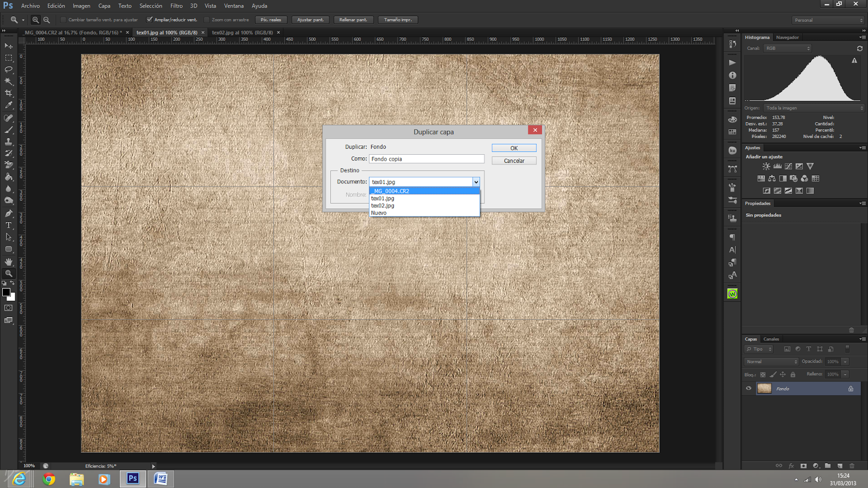Image resolution: width=868 pixels, height=488 pixels.
Task: Enable Cambiar tamaño vent. para ajustar checkbox
Action: [63, 20]
